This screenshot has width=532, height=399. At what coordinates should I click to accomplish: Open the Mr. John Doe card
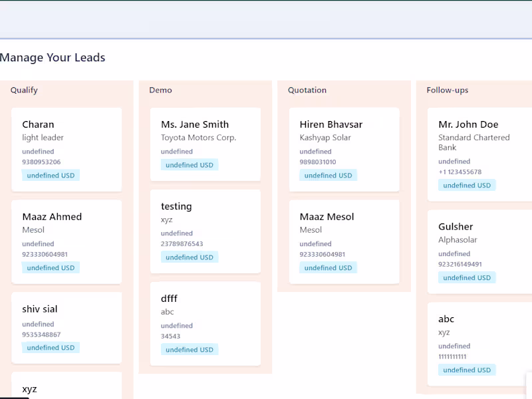click(482, 154)
